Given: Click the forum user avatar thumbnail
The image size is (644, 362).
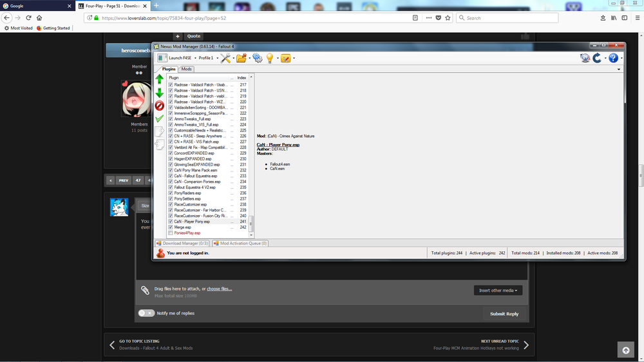Looking at the screenshot, I should 119,207.
